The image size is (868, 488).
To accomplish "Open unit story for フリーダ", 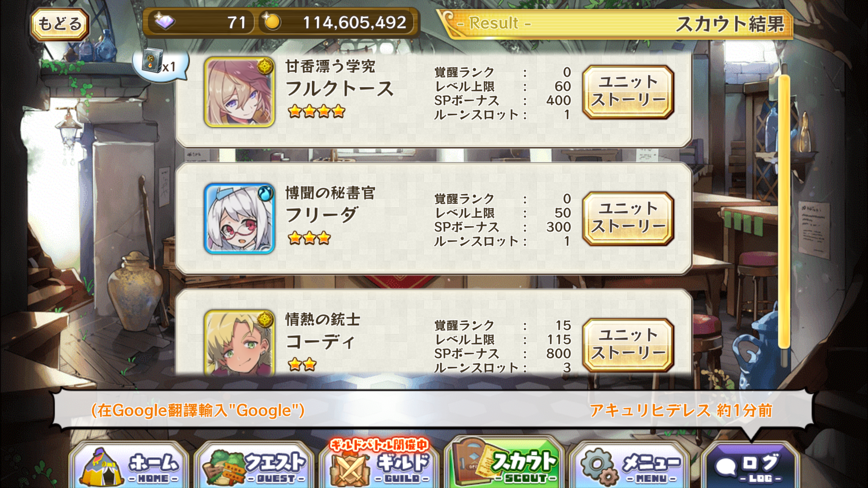I will pyautogui.click(x=628, y=218).
